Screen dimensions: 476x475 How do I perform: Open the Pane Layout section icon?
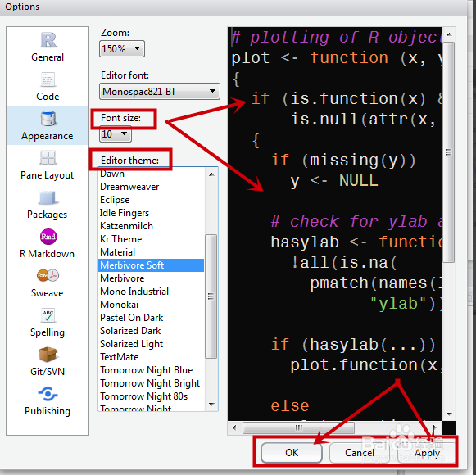click(x=48, y=158)
